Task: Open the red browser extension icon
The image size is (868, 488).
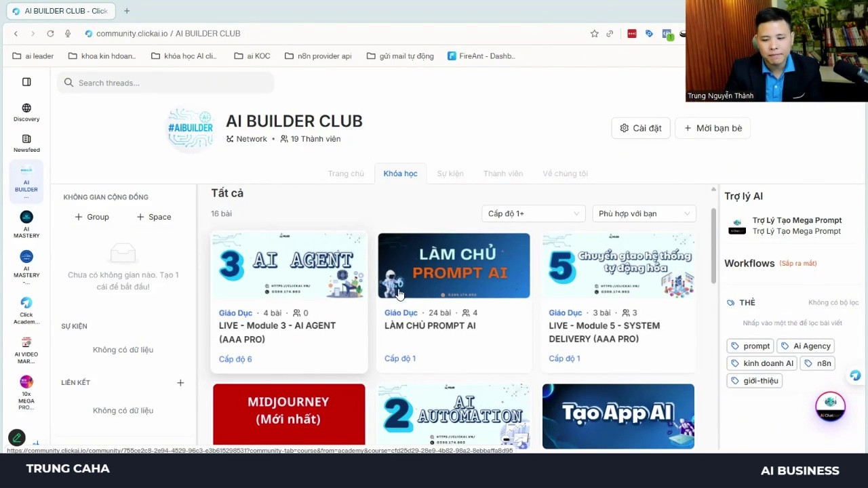Action: point(632,33)
